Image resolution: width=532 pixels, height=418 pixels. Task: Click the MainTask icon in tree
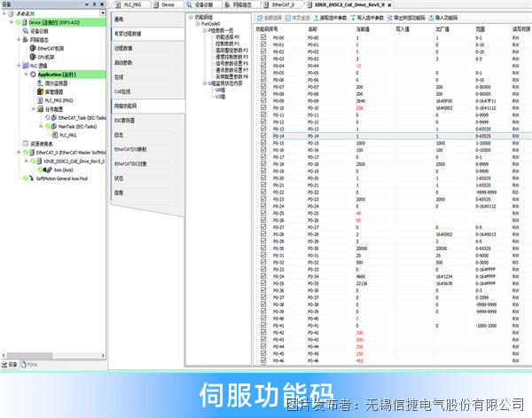click(53, 126)
